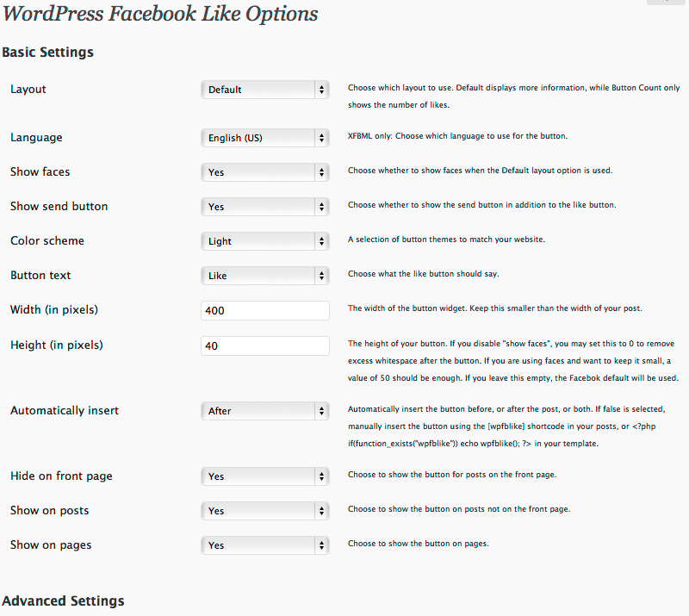This screenshot has height=616, width=689.
Task: Change the Show on posts dropdown
Action: (265, 511)
